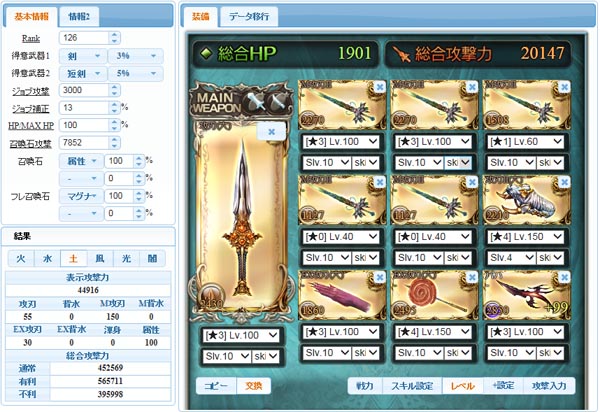
Task: Click the orange sword icon by 総合攻撃力
Action: tap(401, 54)
